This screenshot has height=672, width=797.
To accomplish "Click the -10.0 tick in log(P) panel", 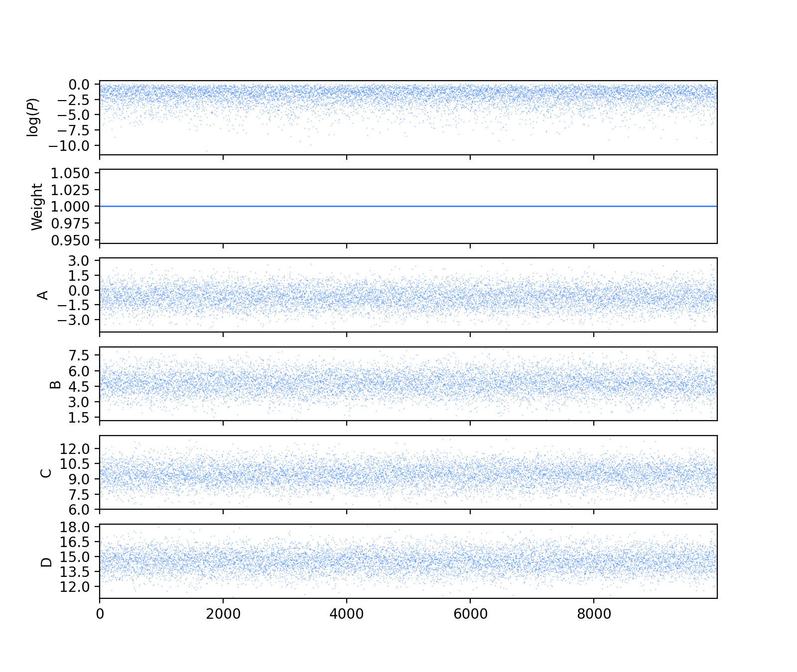I will tap(70, 146).
